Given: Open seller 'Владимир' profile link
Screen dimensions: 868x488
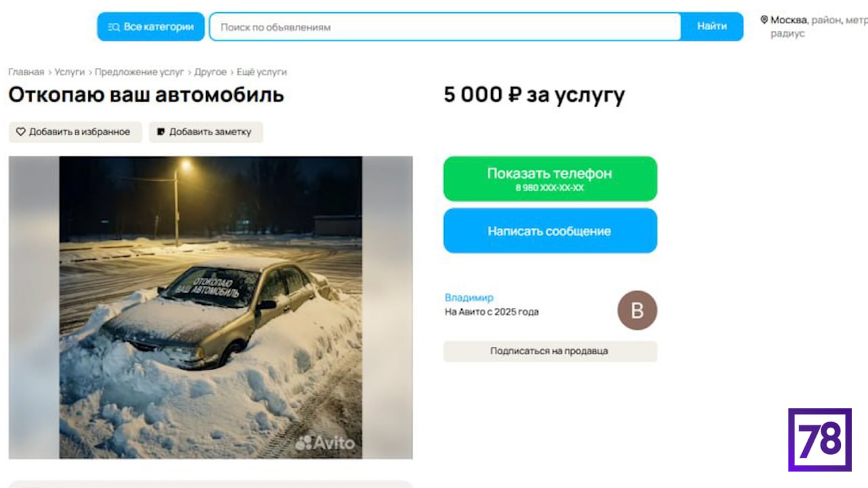Looking at the screenshot, I should (x=469, y=298).
